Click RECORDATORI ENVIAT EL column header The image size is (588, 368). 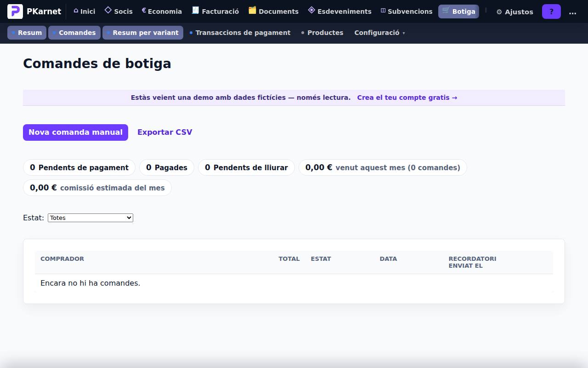point(472,262)
